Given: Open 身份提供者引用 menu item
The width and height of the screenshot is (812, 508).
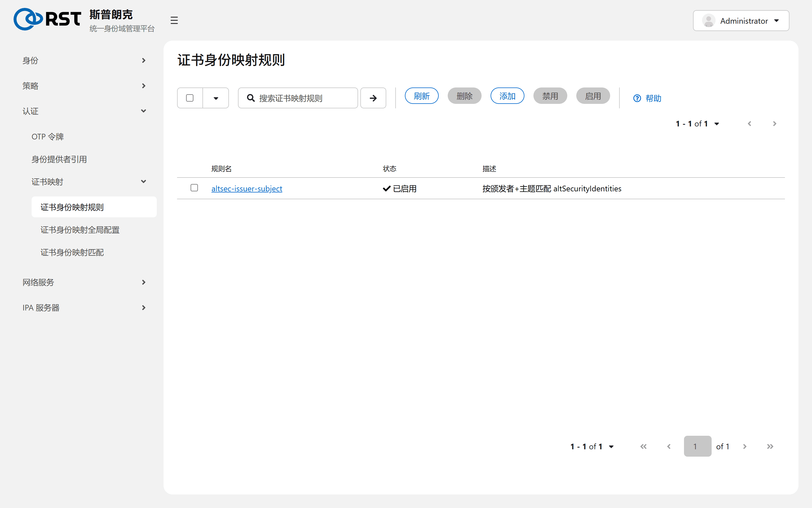Looking at the screenshot, I should click(x=59, y=159).
